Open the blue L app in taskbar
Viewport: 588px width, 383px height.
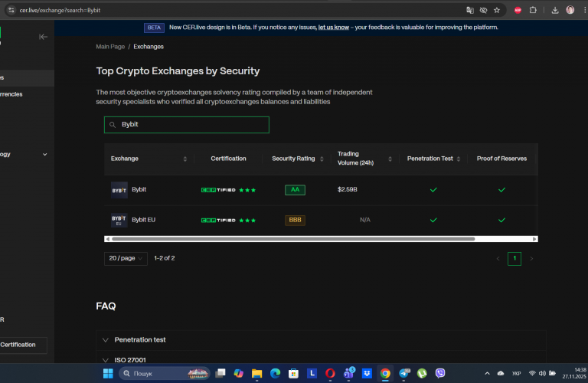click(312, 373)
